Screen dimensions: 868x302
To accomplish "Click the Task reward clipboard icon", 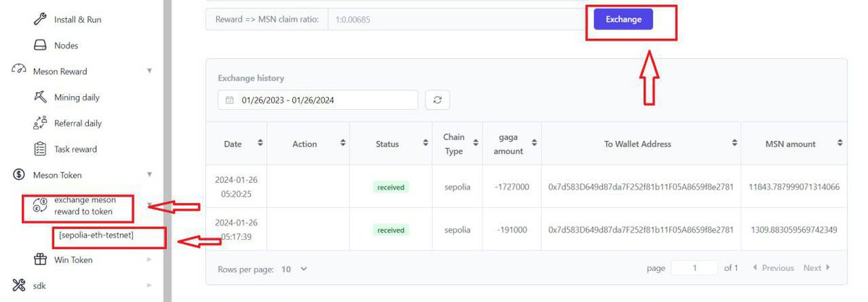I will tap(41, 149).
